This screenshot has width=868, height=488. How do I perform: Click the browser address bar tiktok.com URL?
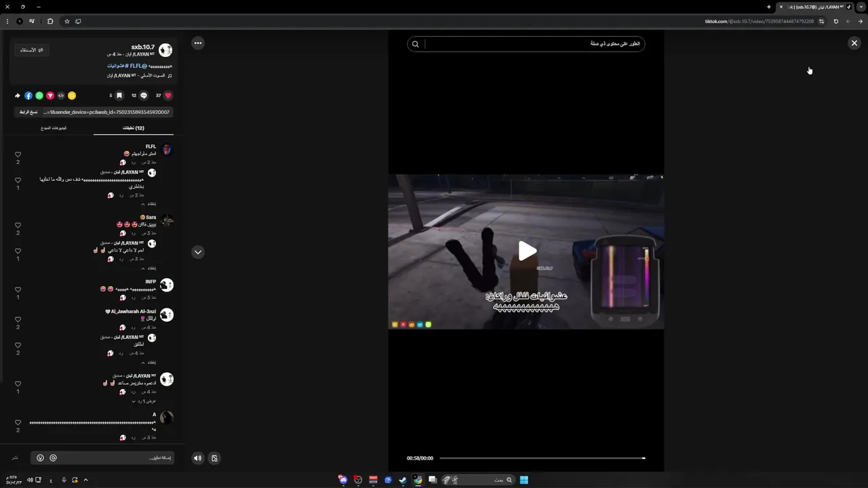click(x=759, y=21)
